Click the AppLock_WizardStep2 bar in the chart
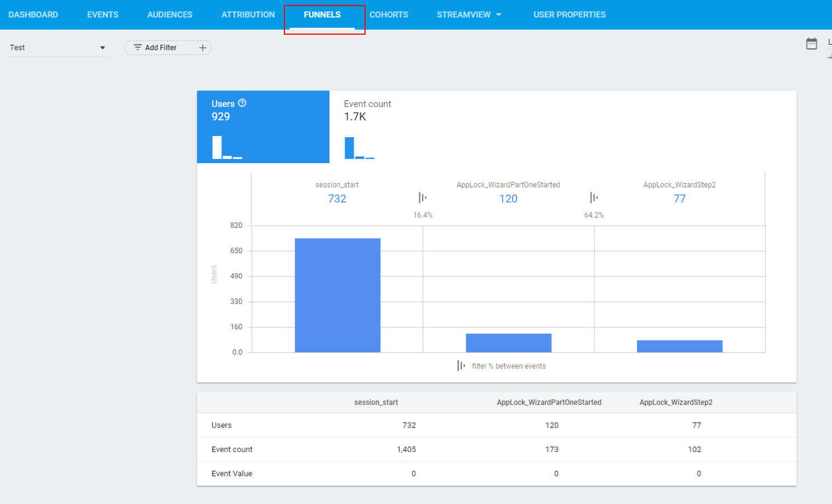Viewport: 832px width, 504px height. tap(680, 346)
